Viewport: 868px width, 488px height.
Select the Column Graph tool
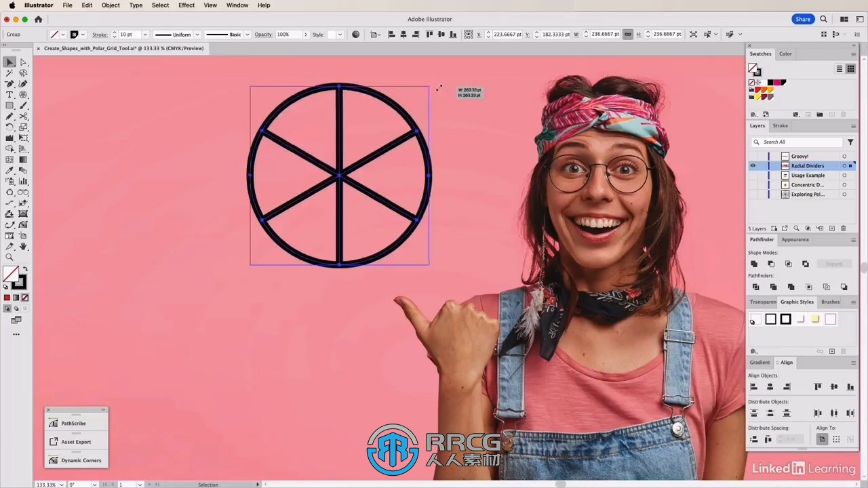point(23,182)
